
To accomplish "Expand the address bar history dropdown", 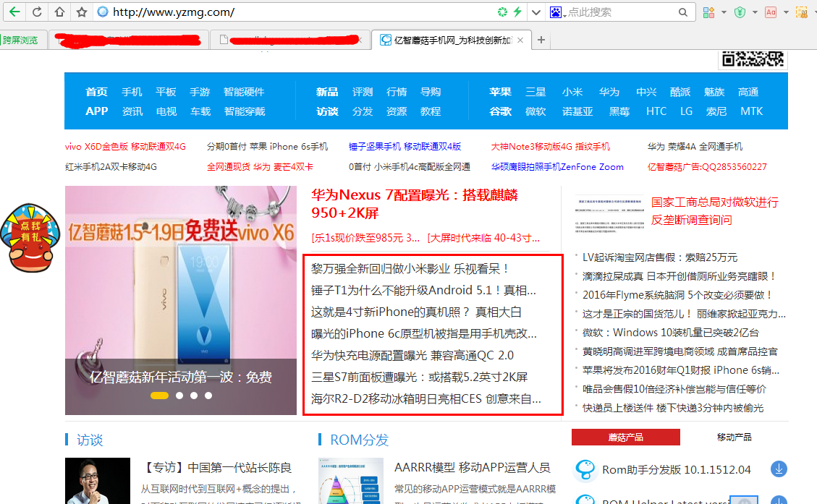I will (536, 12).
